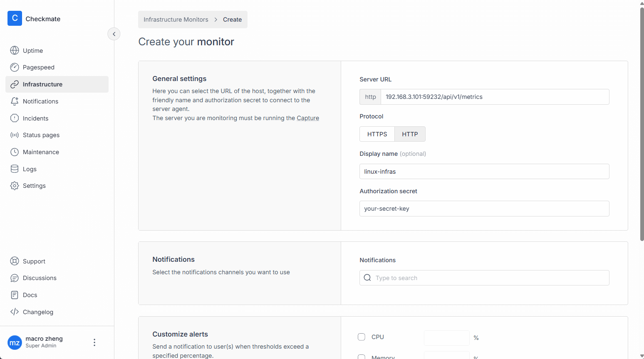Select the HTTPS protocol option

[377, 134]
